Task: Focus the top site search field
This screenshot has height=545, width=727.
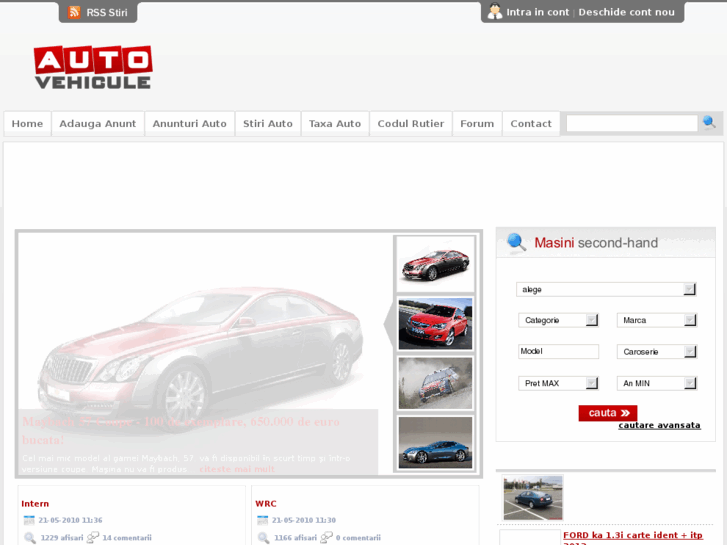Action: pyautogui.click(x=632, y=123)
